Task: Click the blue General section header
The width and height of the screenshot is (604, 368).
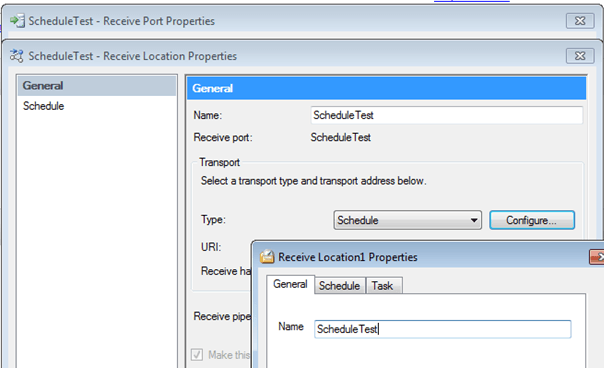Action: [386, 88]
